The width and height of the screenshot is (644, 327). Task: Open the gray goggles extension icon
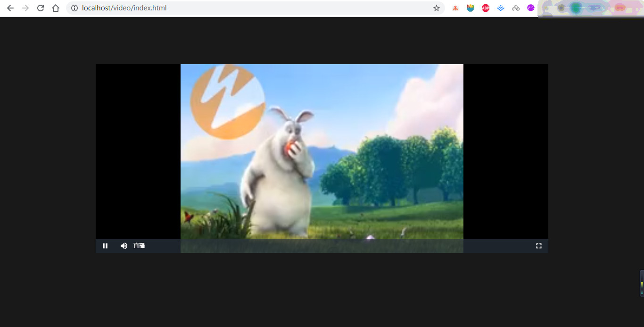click(516, 8)
